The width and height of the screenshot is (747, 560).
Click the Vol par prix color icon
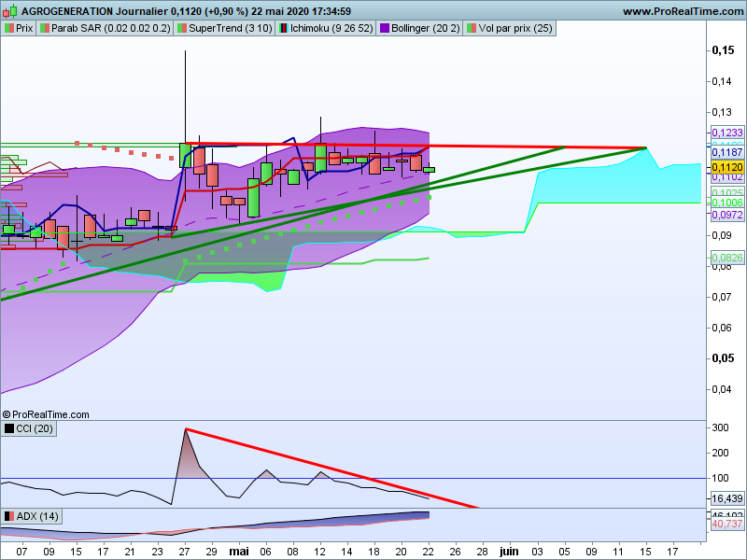click(x=472, y=28)
